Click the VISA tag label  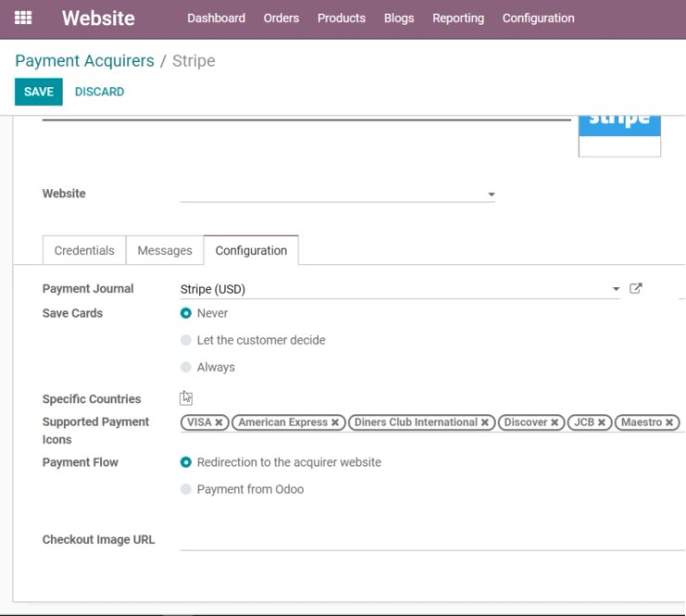pos(199,422)
